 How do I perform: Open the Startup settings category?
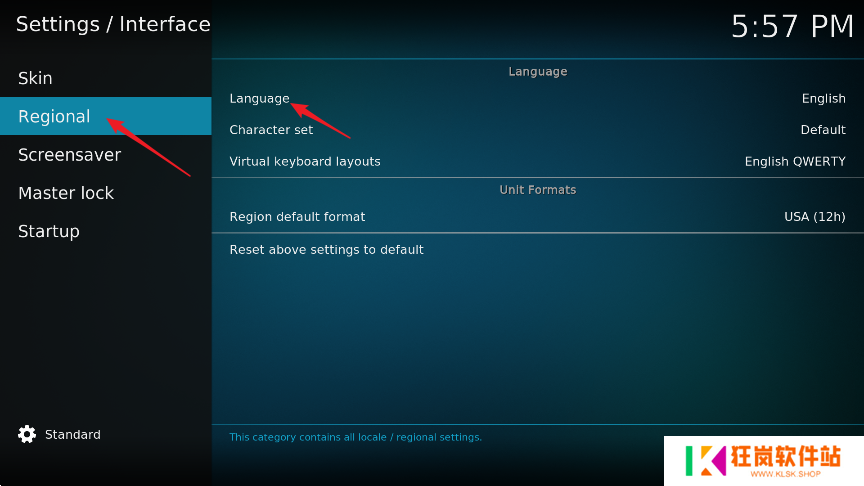tap(48, 231)
